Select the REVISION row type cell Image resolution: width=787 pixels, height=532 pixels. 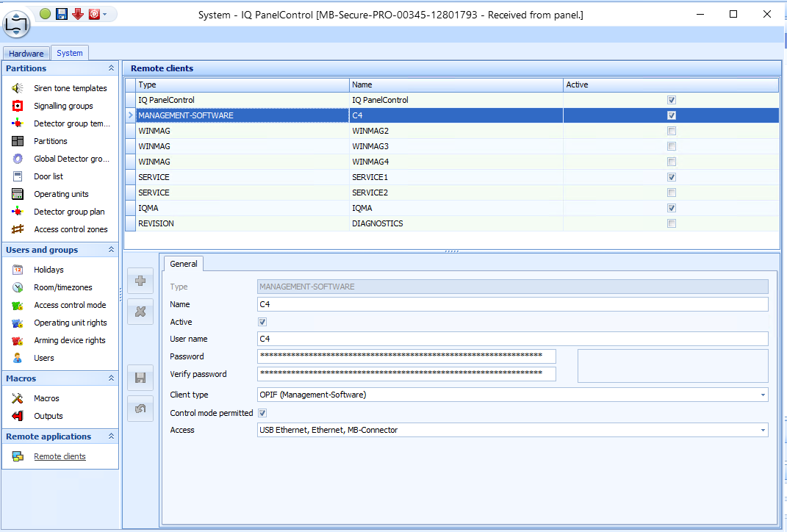pyautogui.click(x=242, y=223)
